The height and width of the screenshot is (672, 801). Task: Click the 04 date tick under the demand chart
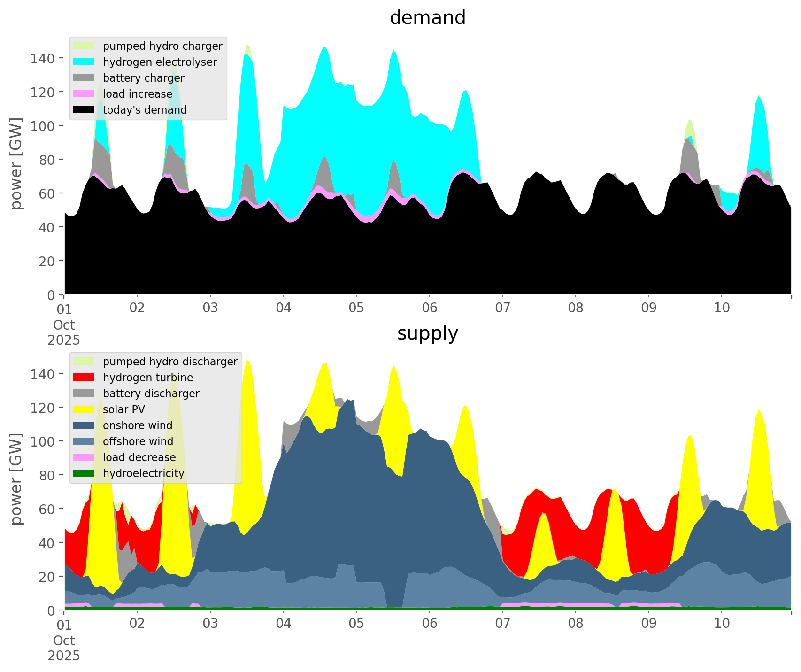(283, 309)
